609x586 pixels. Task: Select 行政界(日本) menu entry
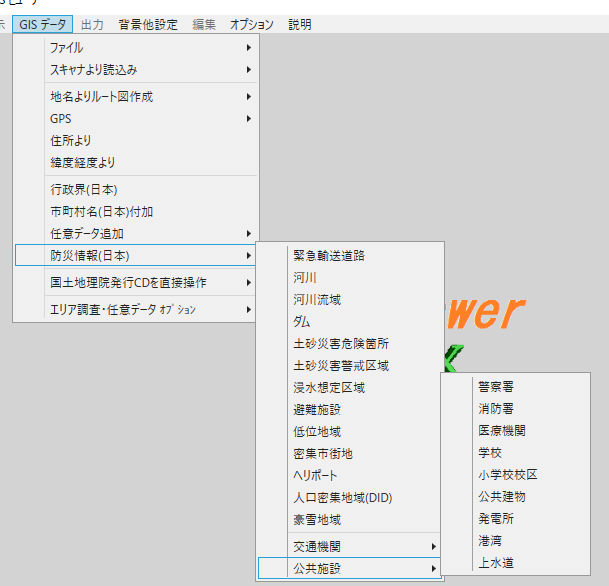(83, 190)
